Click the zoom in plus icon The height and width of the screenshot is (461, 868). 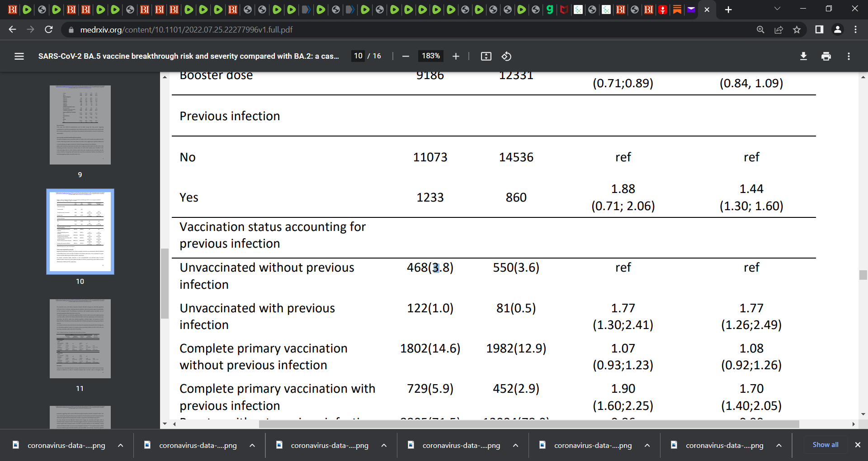click(456, 56)
